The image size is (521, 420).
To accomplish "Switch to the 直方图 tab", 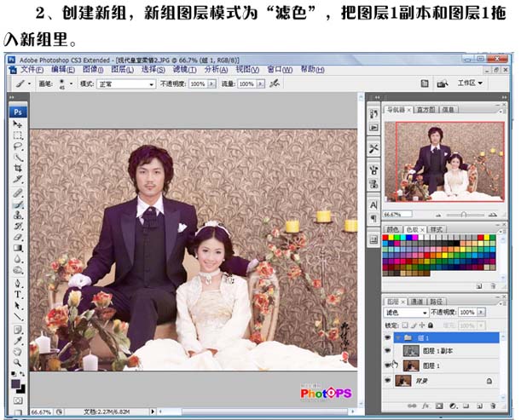I will coord(426,109).
